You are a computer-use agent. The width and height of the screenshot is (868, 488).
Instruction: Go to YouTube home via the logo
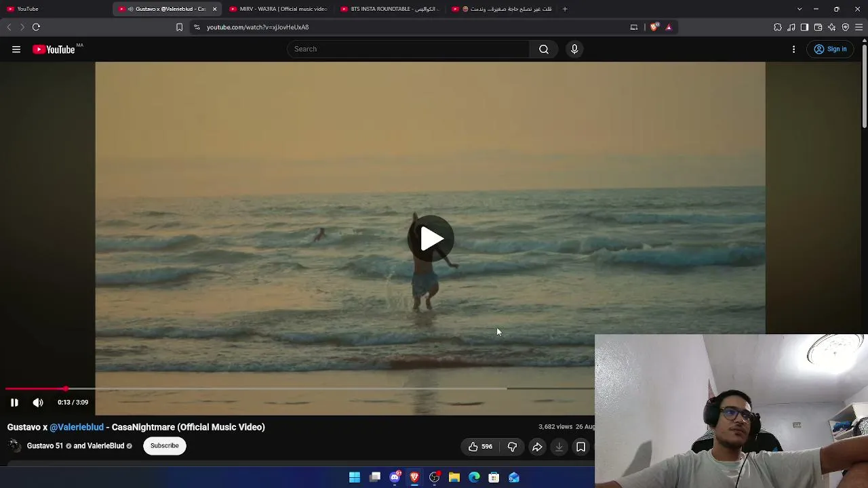point(54,49)
